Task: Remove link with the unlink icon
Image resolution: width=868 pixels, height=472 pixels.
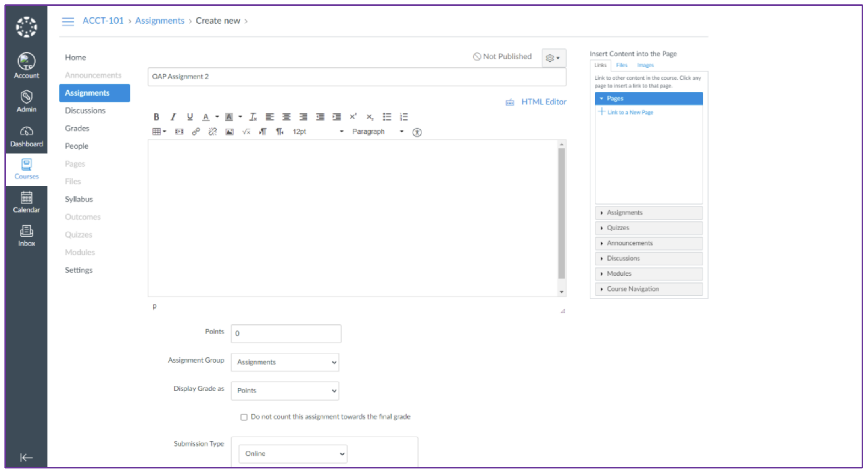Action: point(213,132)
